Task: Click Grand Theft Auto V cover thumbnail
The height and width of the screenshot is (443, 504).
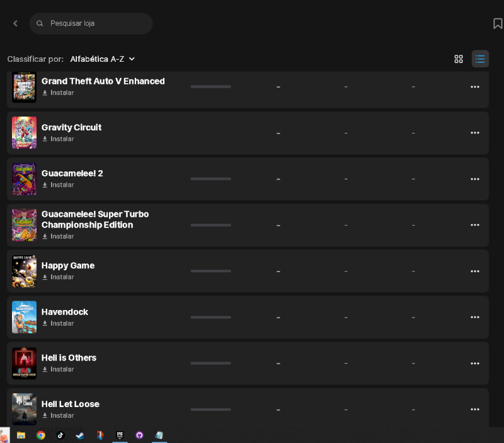Action: point(24,87)
